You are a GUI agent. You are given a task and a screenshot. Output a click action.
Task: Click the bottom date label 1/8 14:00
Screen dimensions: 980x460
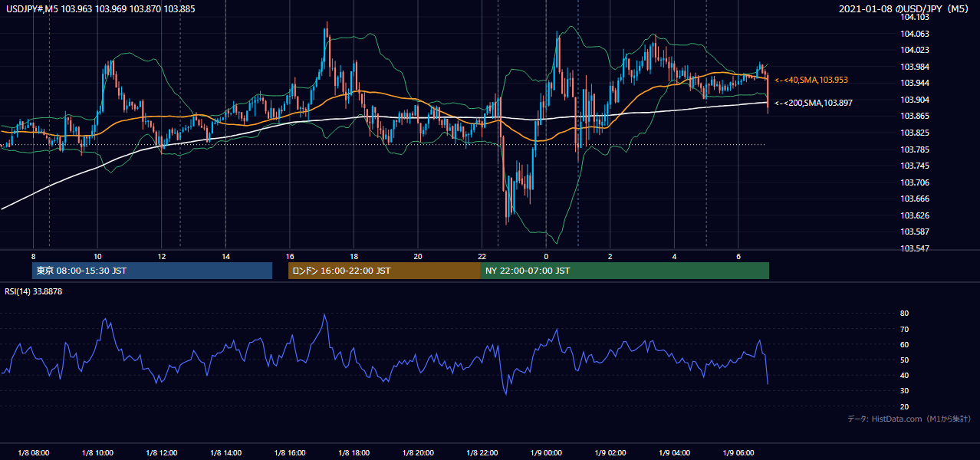[225, 453]
